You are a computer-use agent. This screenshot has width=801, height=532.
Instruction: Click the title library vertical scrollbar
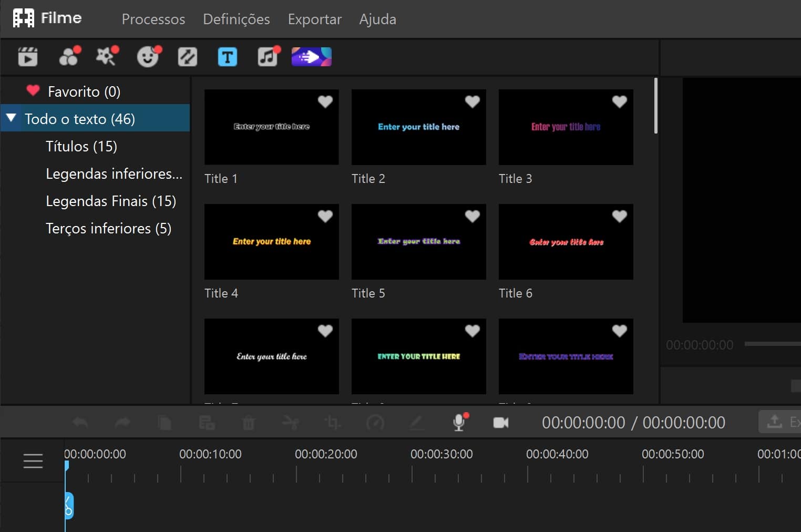click(655, 106)
